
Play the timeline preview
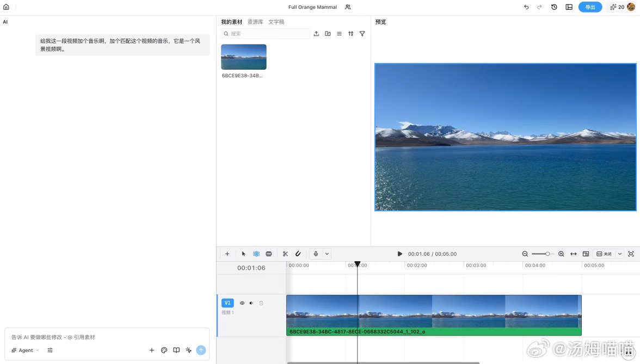(399, 254)
